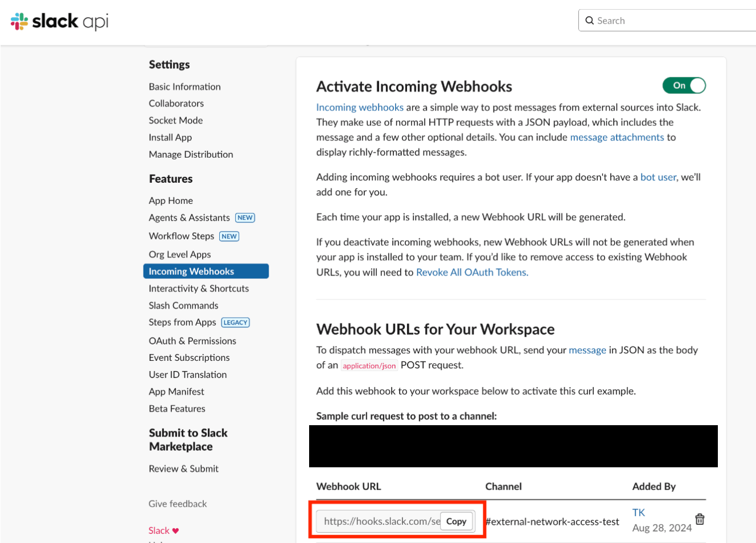Go to Socket Mode settings
This screenshot has height=543, width=756.
175,121
